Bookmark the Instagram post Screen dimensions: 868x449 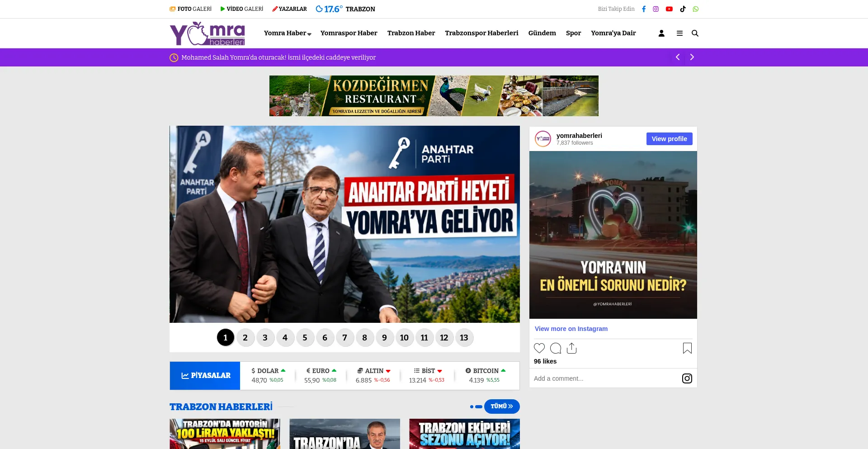click(x=687, y=348)
